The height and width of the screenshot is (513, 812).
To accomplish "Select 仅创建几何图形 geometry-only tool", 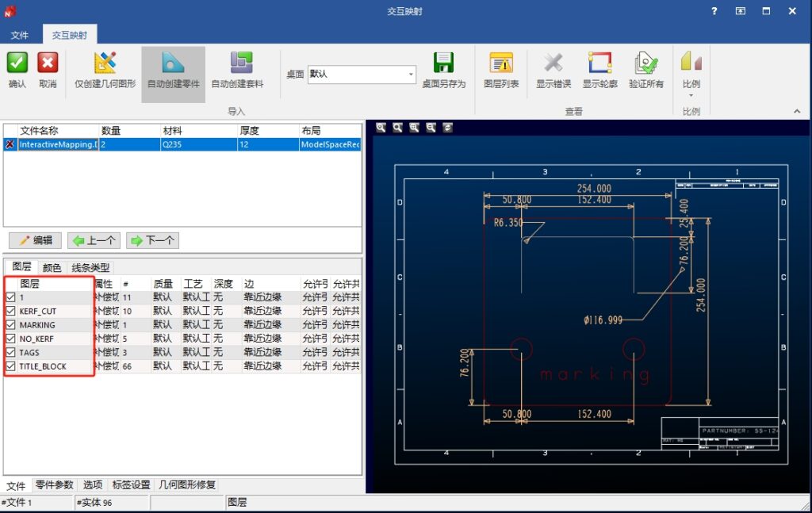I will [105, 63].
